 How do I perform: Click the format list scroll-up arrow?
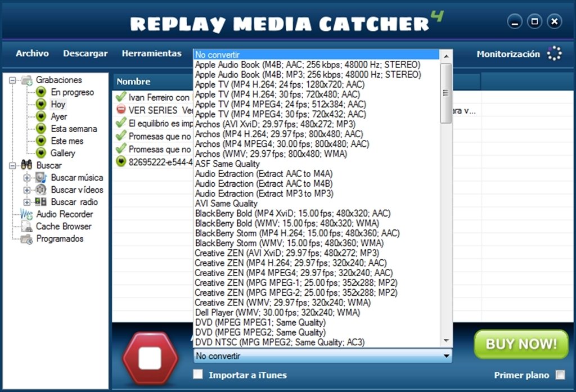pyautogui.click(x=446, y=56)
